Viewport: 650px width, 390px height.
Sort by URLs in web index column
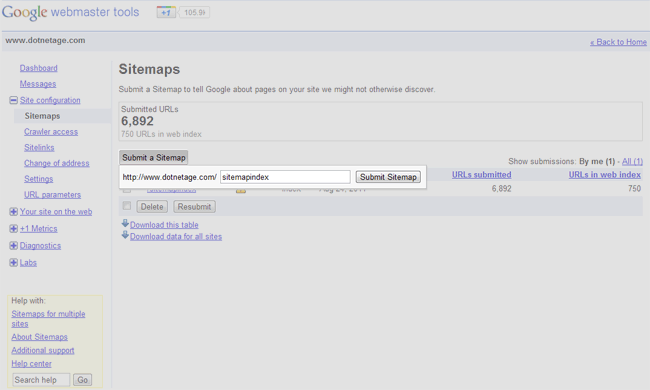coord(604,175)
